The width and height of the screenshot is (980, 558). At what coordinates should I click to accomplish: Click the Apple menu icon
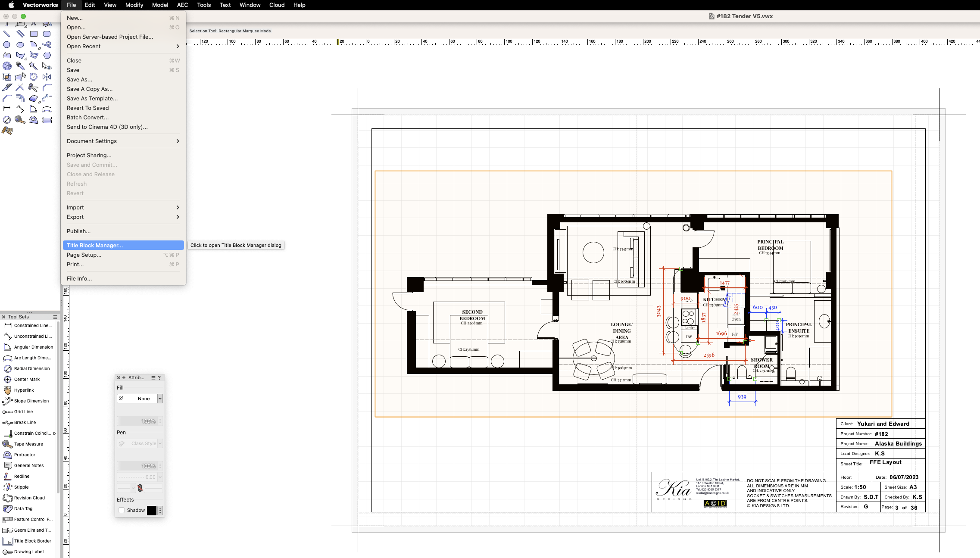pos(11,5)
